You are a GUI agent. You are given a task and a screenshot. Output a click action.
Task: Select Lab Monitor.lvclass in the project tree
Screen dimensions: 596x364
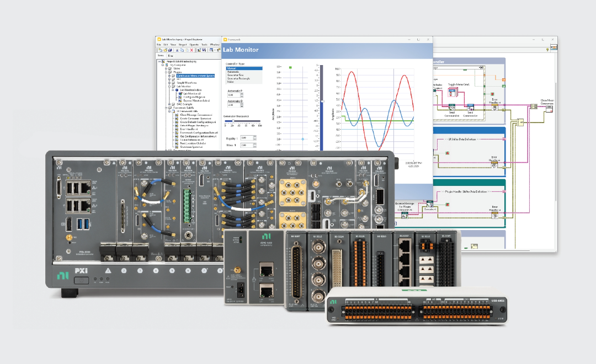(x=191, y=90)
